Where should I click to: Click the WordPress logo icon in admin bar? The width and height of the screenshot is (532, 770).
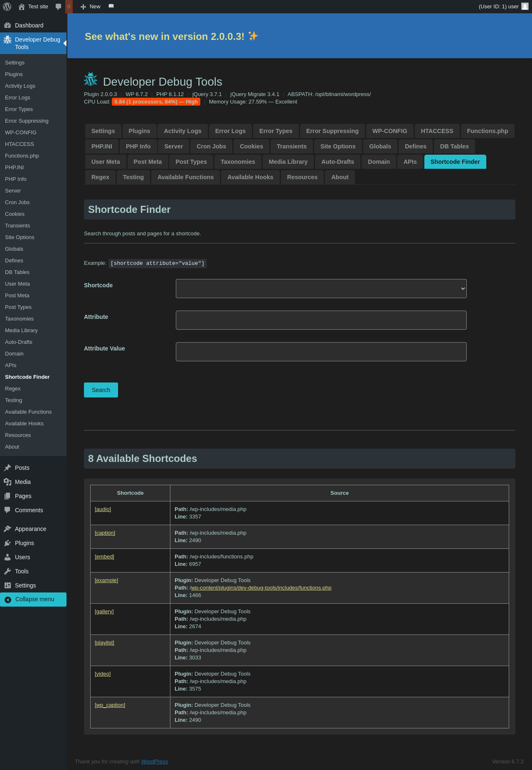(x=7, y=7)
